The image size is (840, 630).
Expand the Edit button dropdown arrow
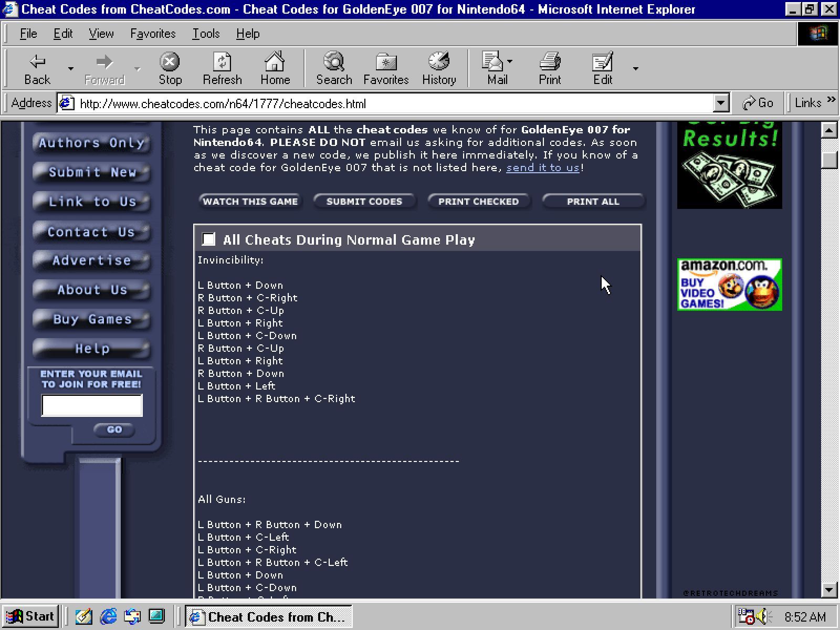[636, 69]
